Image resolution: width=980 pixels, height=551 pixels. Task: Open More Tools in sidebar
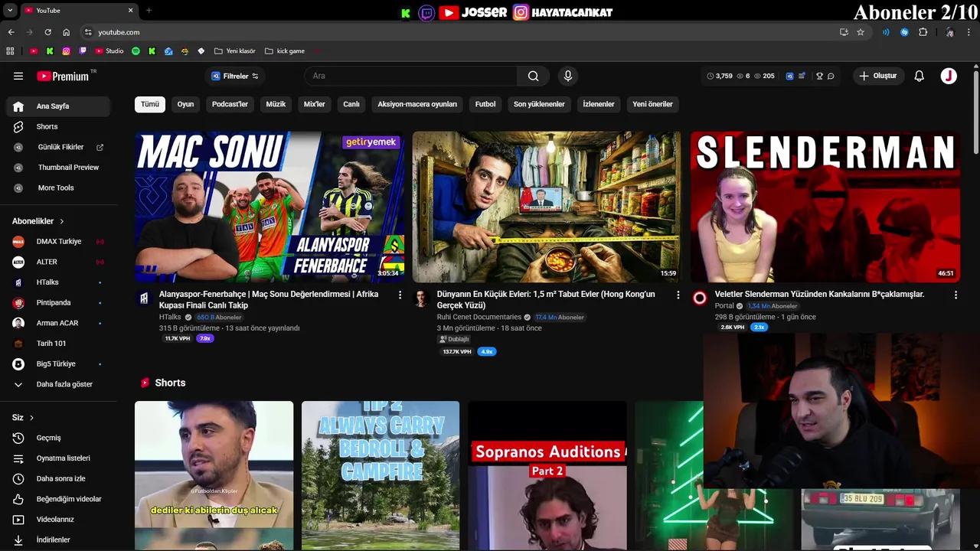[58, 187]
